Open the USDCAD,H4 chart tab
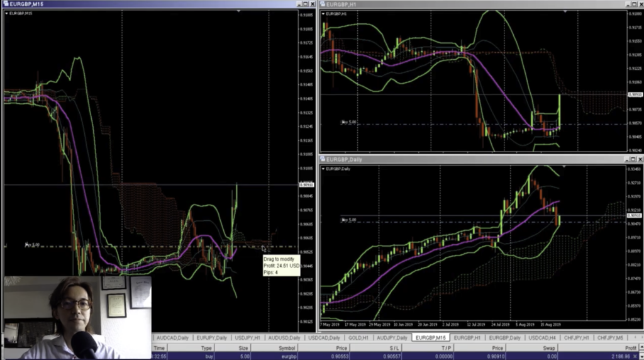 coord(541,338)
